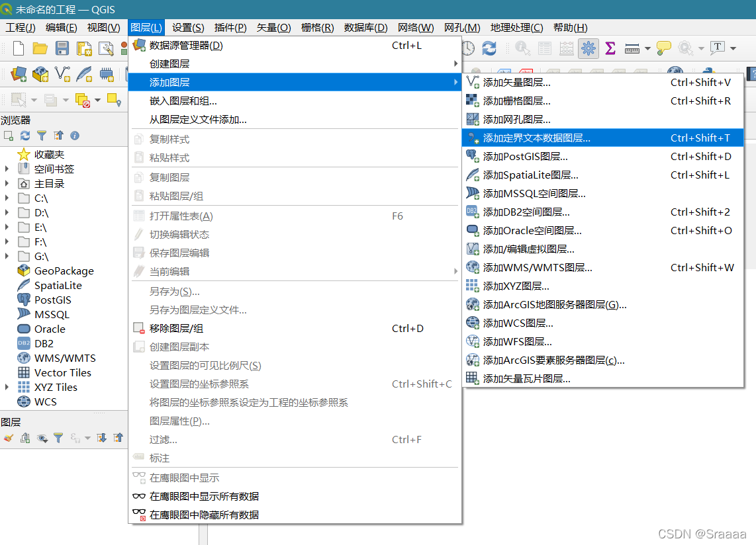Click Expand All icon in Layers panel
The image size is (756, 545).
click(101, 438)
